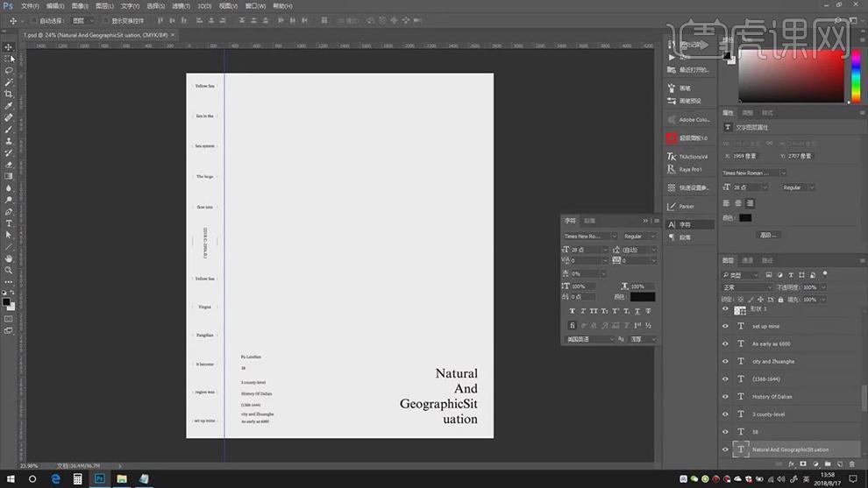This screenshot has height=488, width=868.
Task: Select the Clone Stamp tool
Action: (8, 141)
